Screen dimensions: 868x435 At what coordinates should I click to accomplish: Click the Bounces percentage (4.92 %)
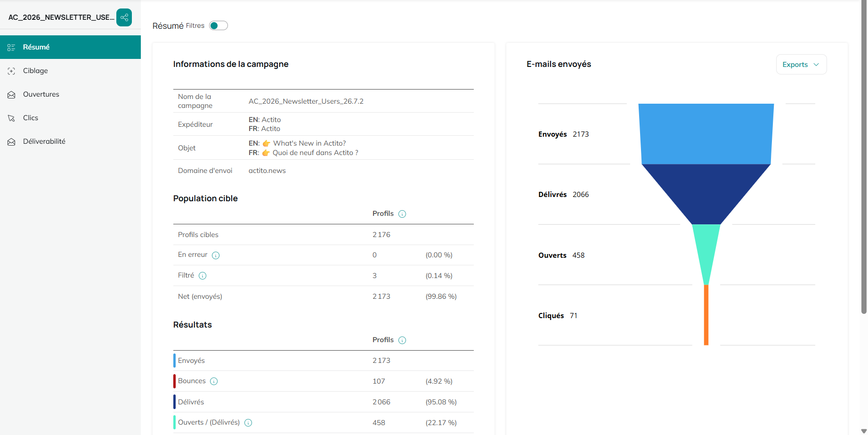click(439, 381)
